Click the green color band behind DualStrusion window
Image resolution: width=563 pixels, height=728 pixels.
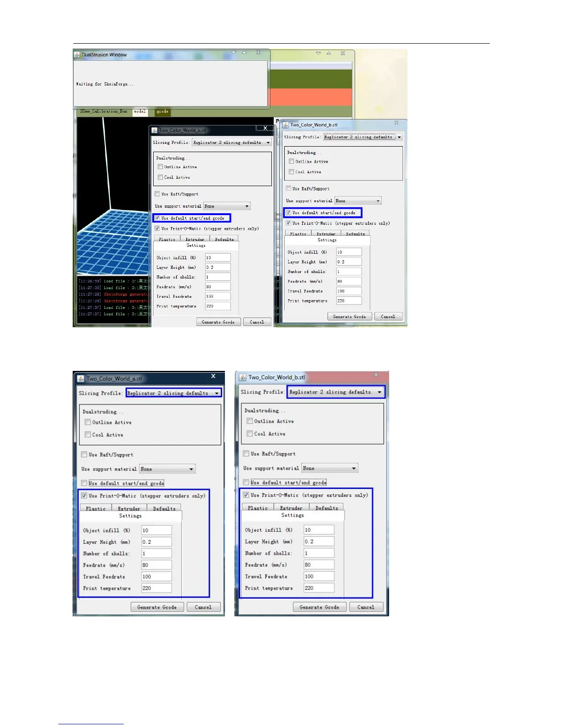pyautogui.click(x=311, y=79)
